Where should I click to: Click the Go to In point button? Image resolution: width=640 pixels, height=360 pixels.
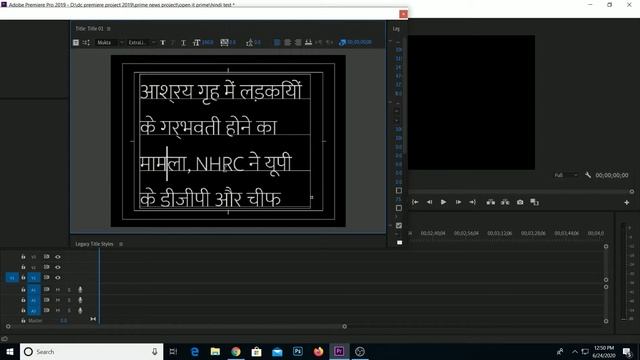(x=415, y=202)
